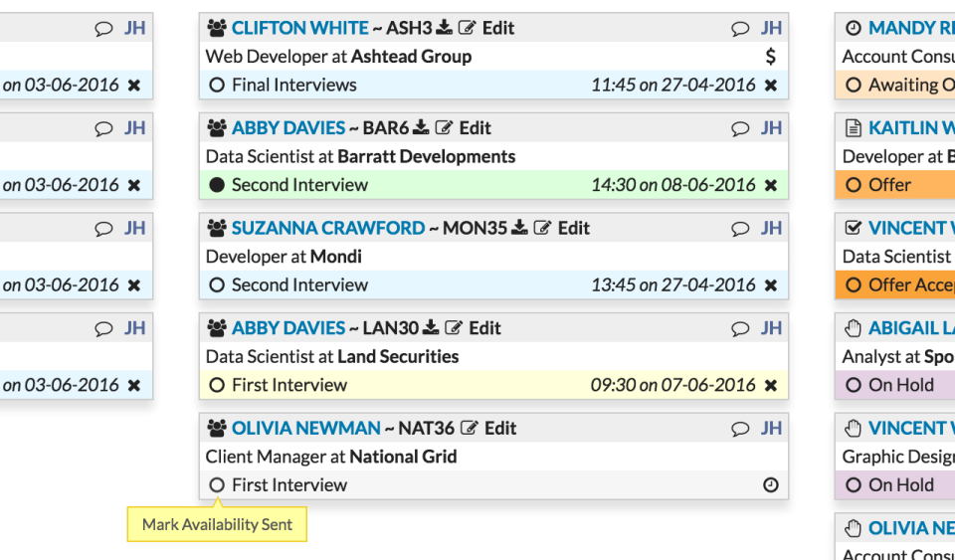Screen dimensions: 955x560
Task: Click group icon beside Suzanna Crawford
Action: [217, 228]
